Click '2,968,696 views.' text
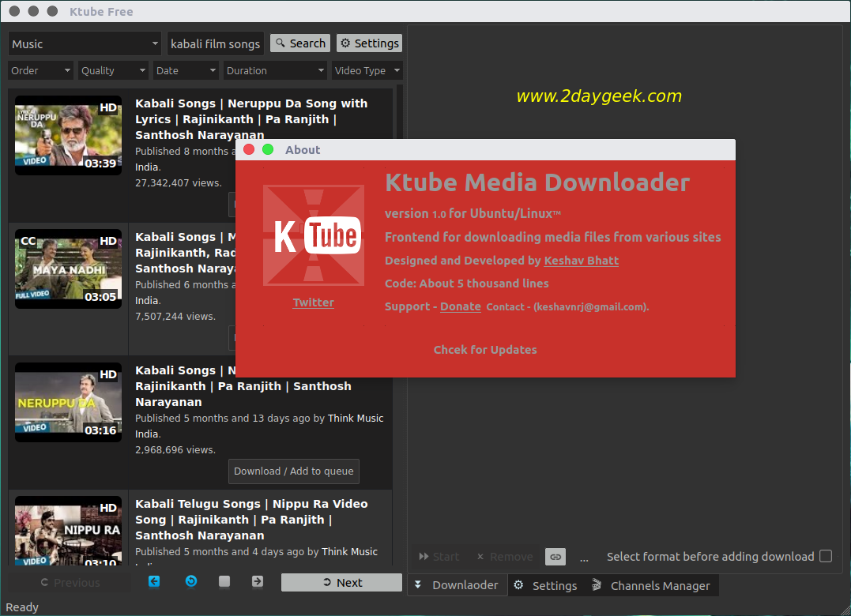The width and height of the screenshot is (851, 616). click(175, 450)
